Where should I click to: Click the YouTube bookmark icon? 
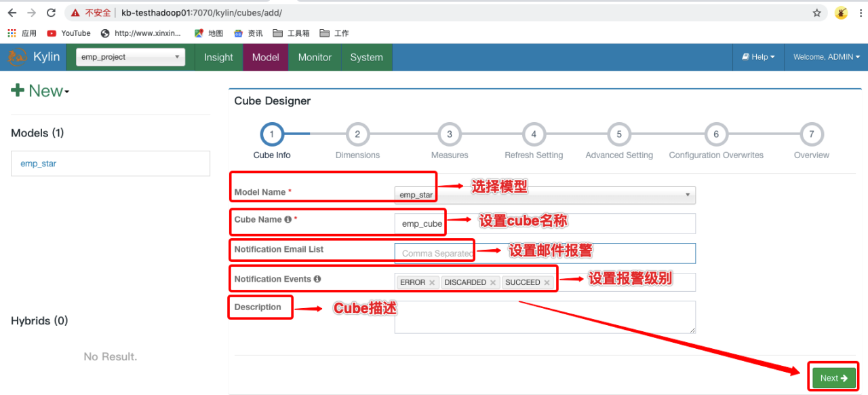click(x=51, y=33)
